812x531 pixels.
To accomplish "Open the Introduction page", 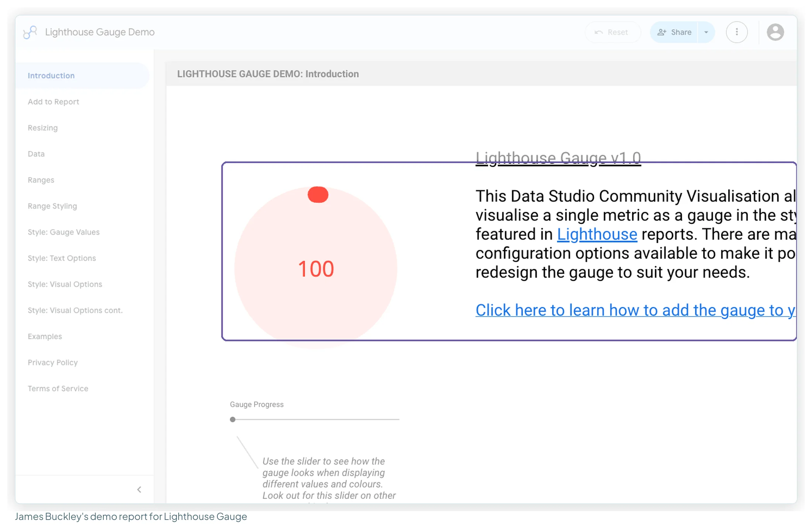I will coord(82,76).
